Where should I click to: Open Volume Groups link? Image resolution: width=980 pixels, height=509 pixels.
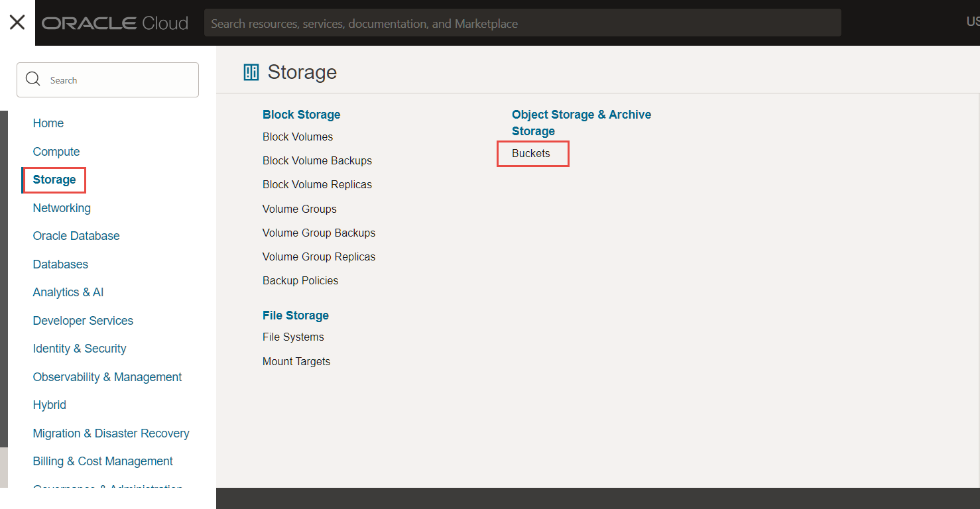coord(300,209)
